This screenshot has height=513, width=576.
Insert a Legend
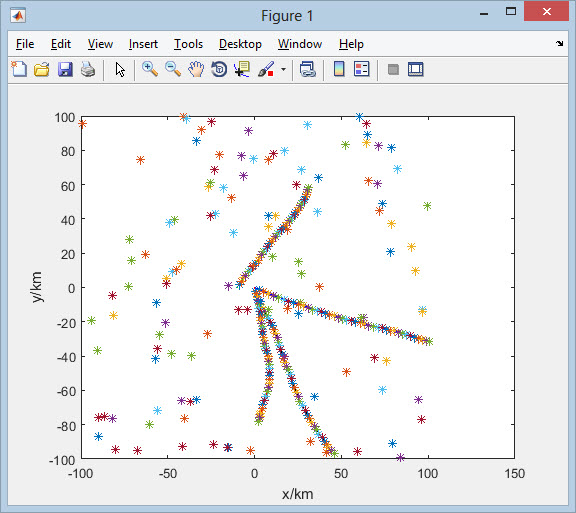[x=361, y=69]
